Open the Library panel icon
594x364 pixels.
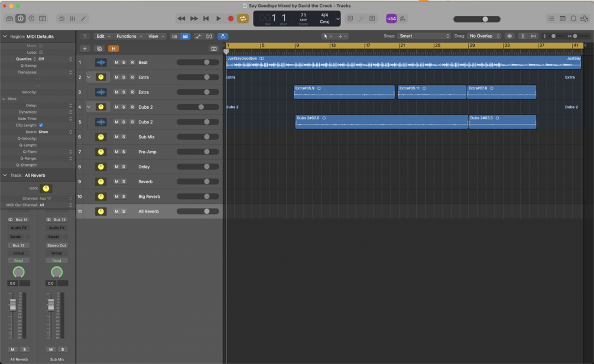[9, 18]
